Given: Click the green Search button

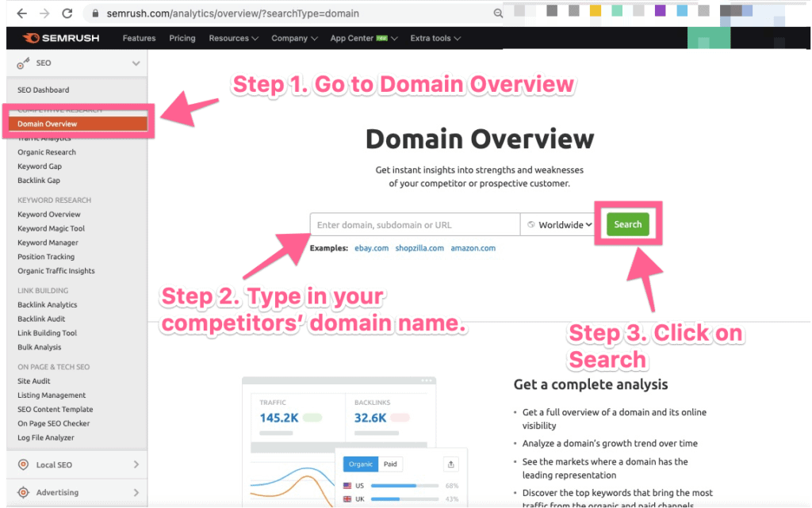Looking at the screenshot, I should [628, 224].
